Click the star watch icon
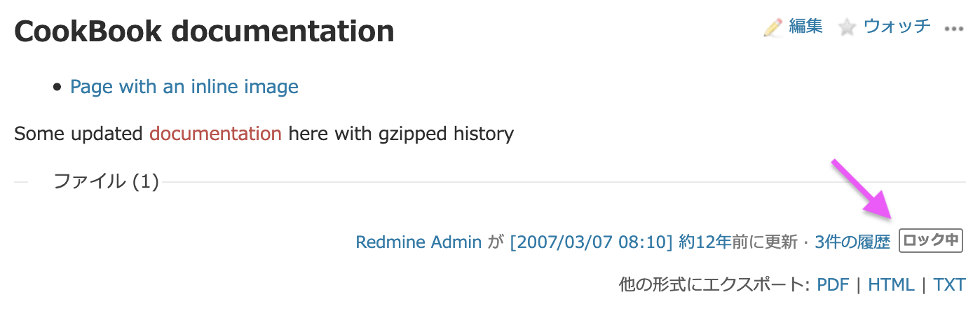 pos(848,28)
